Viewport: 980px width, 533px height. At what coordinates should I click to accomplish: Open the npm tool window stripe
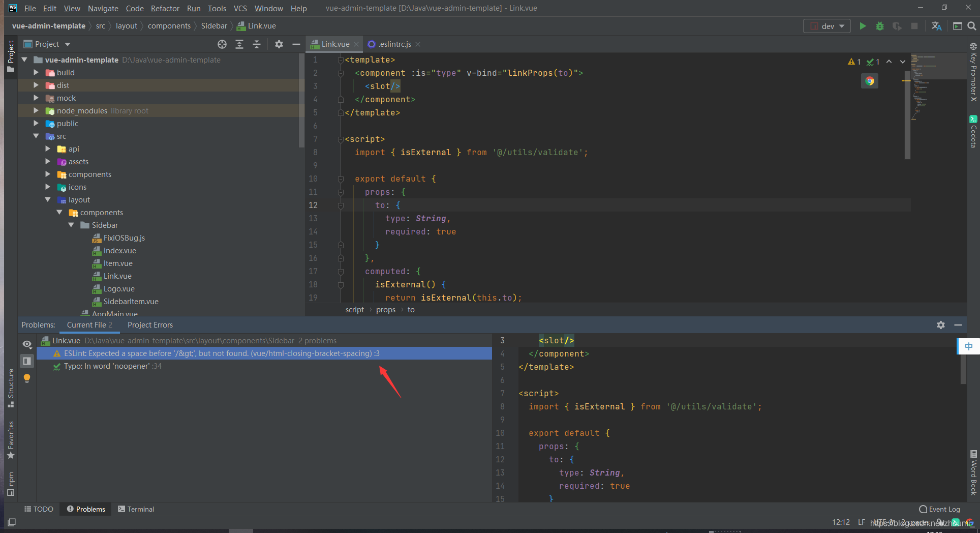(11, 484)
